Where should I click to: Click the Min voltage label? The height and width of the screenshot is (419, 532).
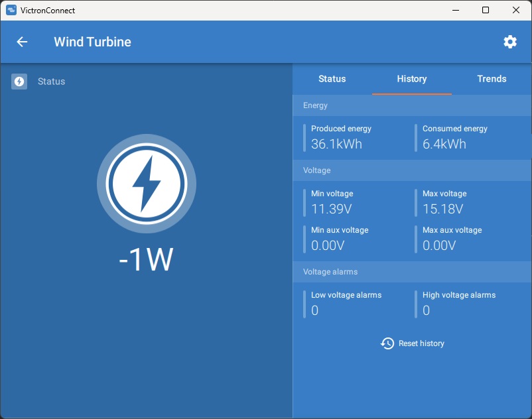coord(332,194)
